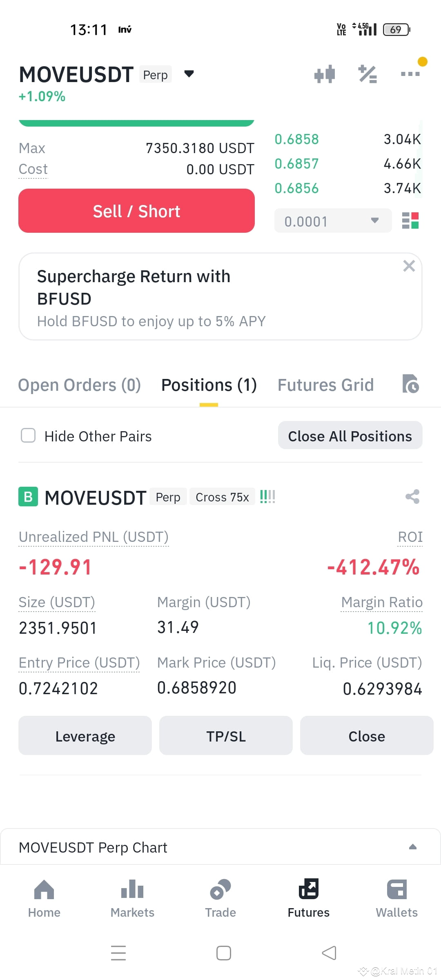Switch the order book layout icon

(x=410, y=220)
